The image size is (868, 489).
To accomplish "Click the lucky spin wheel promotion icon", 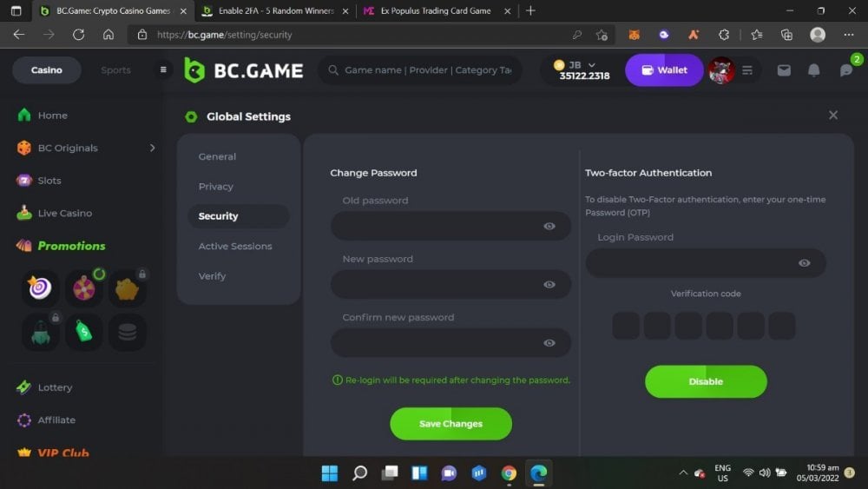I will [84, 287].
